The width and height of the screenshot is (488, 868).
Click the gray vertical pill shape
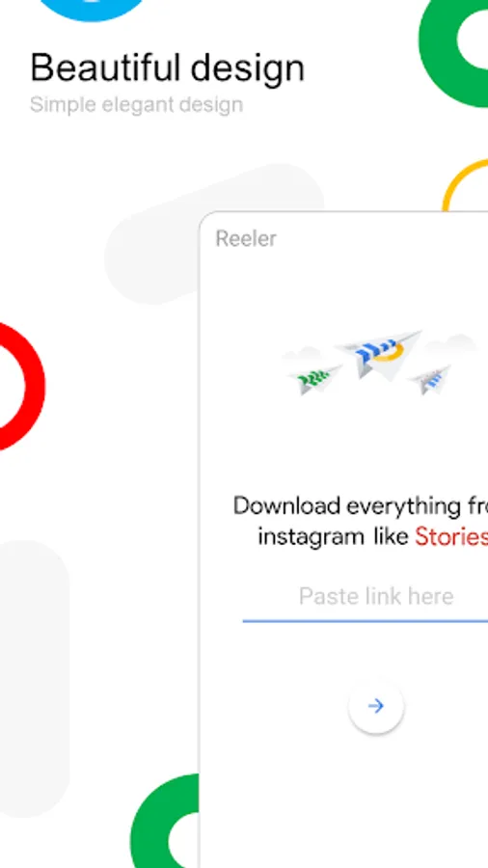click(x=35, y=678)
